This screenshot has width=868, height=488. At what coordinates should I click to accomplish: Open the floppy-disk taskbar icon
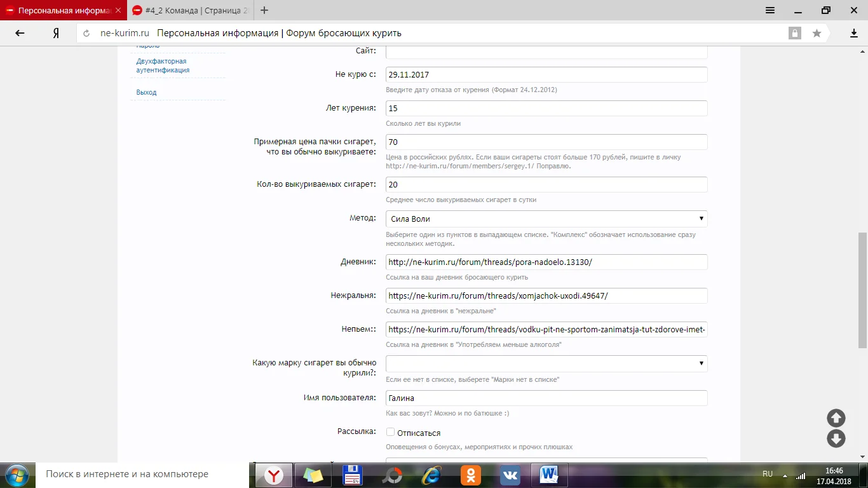pyautogui.click(x=353, y=475)
